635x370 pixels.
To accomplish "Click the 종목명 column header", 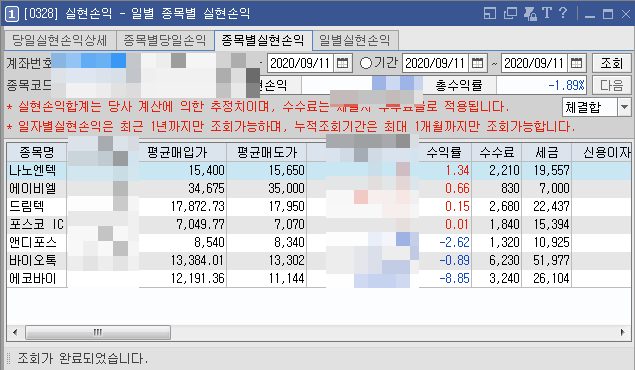I will pyautogui.click(x=37, y=152).
